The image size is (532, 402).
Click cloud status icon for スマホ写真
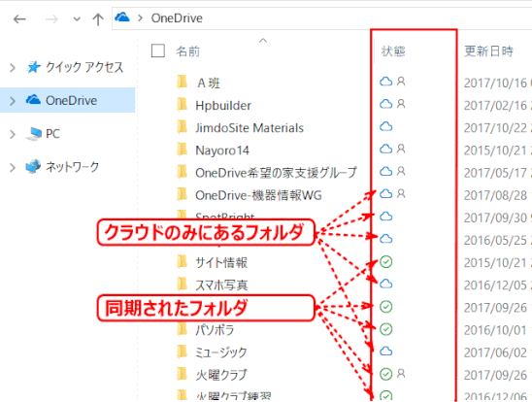point(385,284)
